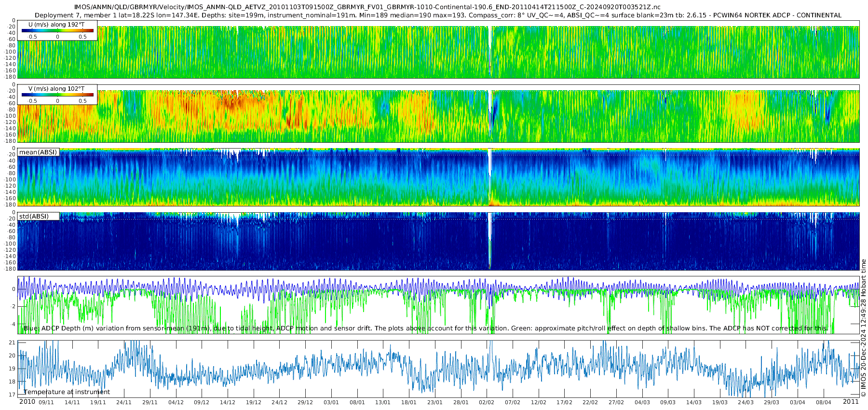Click the '14/12' date tick label
This screenshot has height=410, width=868.
[228, 402]
